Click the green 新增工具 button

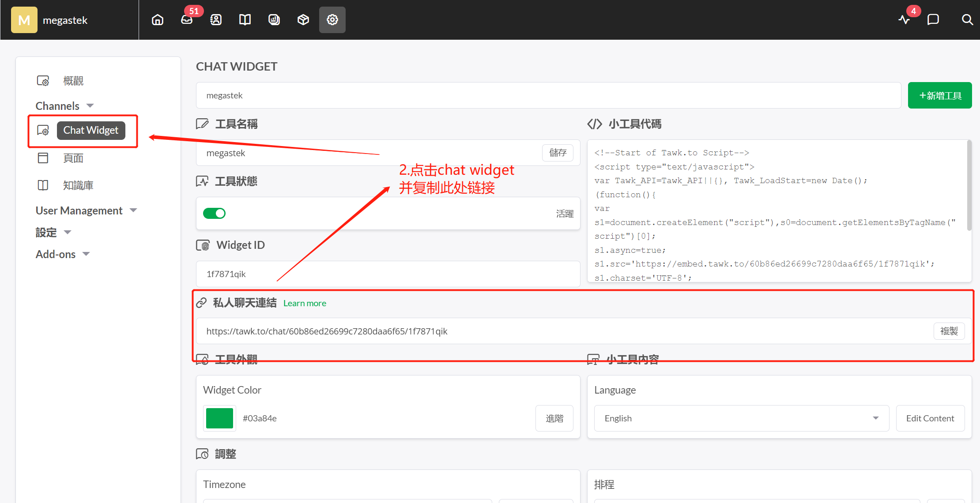(939, 96)
